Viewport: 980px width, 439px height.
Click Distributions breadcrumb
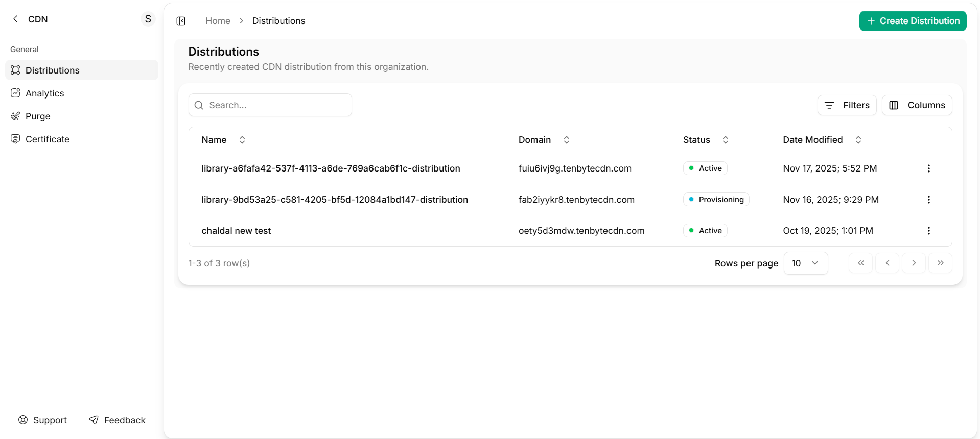[x=278, y=21]
